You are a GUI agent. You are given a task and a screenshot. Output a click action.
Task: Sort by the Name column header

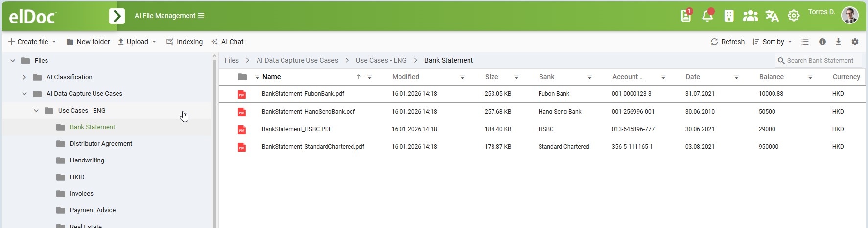[271, 77]
